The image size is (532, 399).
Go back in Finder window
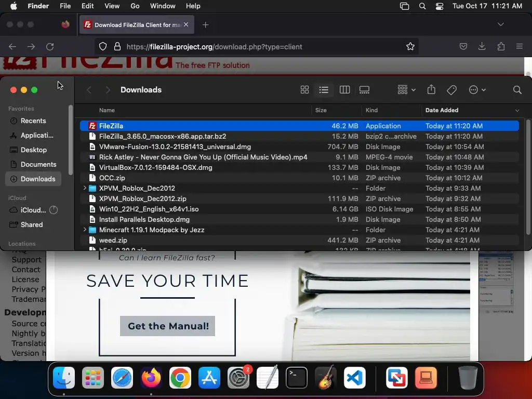click(89, 90)
